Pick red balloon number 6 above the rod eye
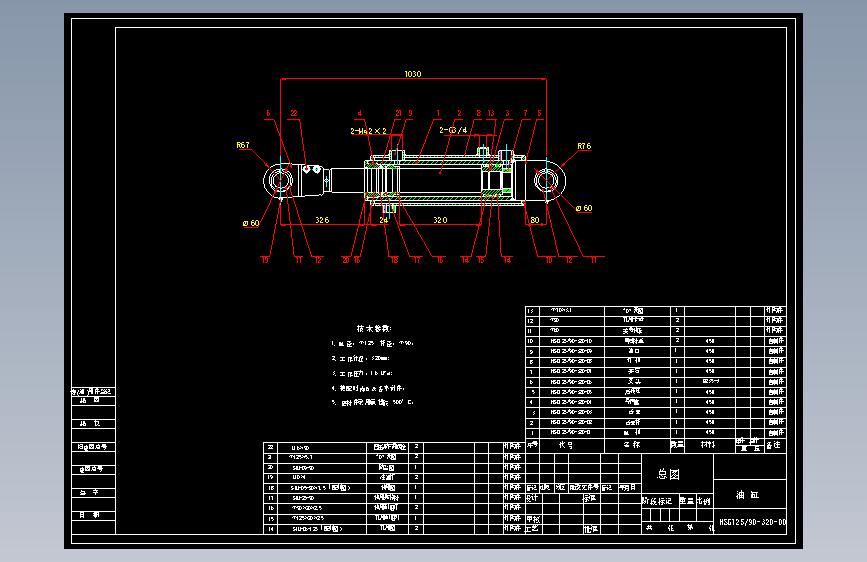The height and width of the screenshot is (562, 867). coord(268,113)
